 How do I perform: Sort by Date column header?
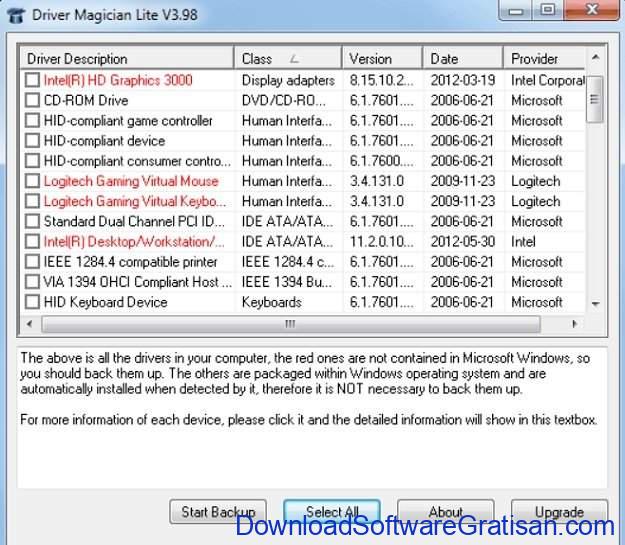463,59
